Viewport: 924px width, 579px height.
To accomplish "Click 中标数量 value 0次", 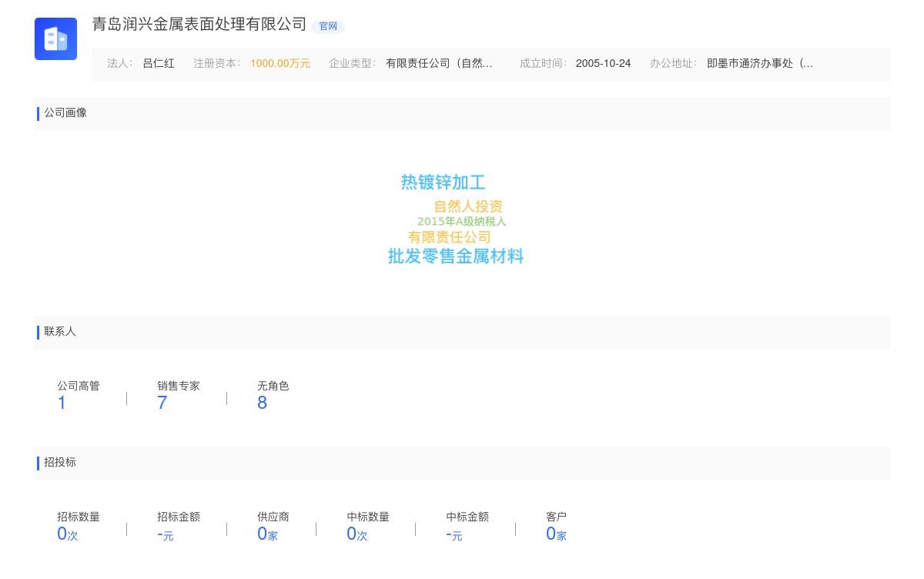I will pyautogui.click(x=357, y=534).
